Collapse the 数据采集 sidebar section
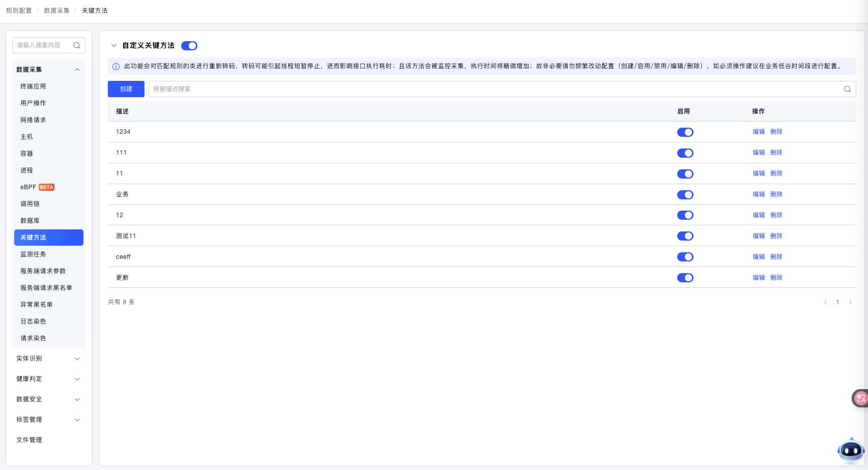 (77, 70)
